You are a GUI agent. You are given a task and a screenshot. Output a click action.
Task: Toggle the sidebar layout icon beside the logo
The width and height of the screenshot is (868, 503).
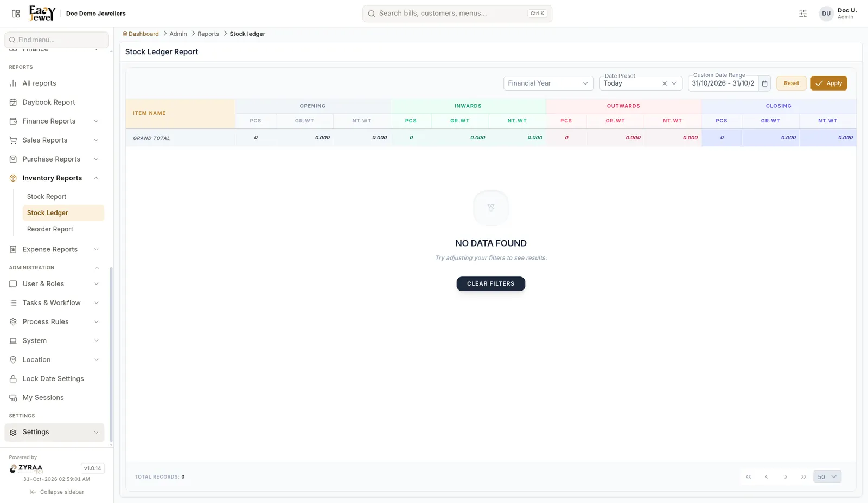(16, 14)
